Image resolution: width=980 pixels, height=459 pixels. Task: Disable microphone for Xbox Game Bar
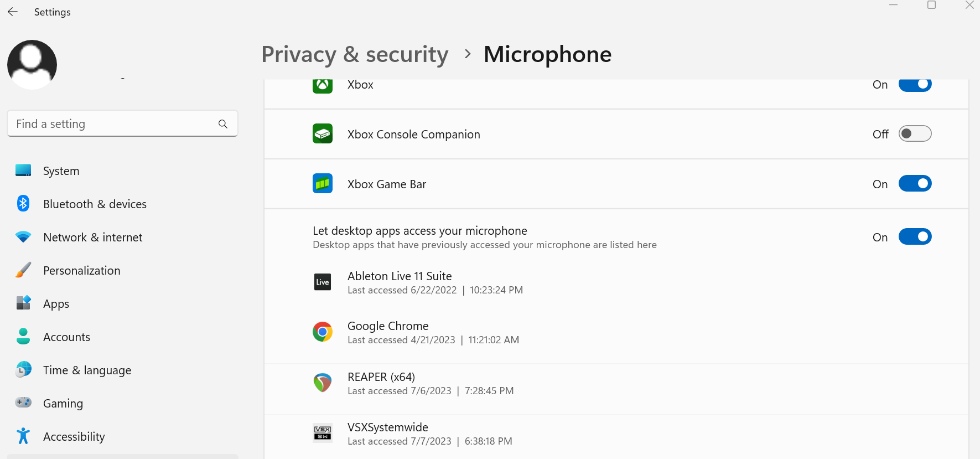click(915, 183)
